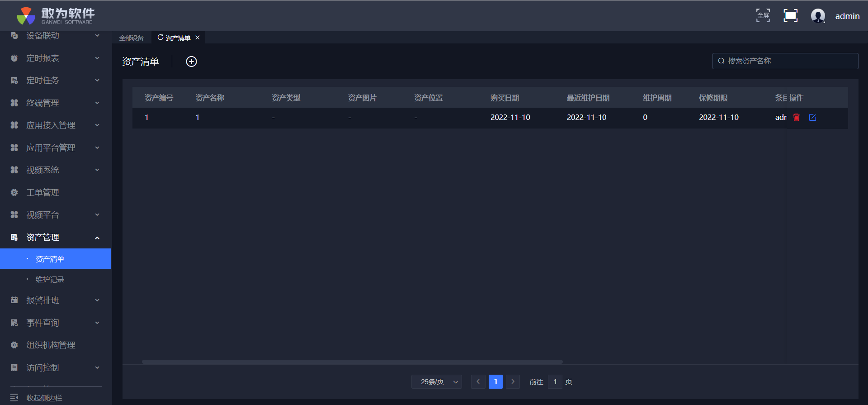The image size is (868, 405).
Task: Open the admin user avatar
Action: (x=818, y=16)
